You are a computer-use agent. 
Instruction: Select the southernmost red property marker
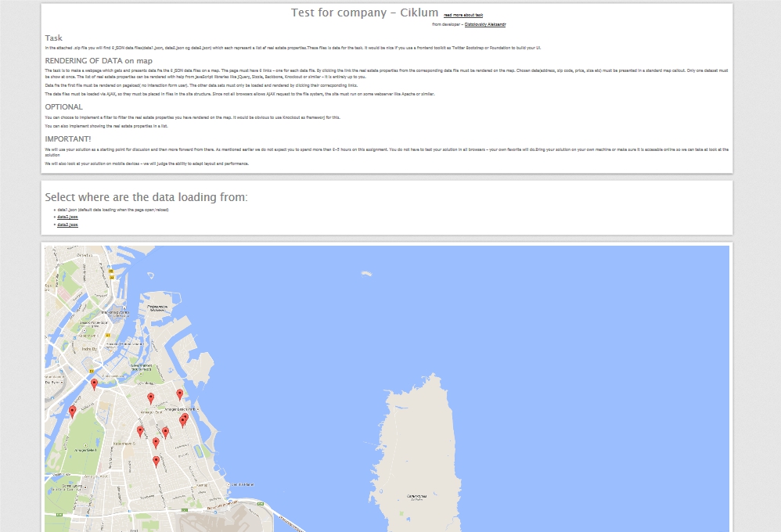(156, 462)
